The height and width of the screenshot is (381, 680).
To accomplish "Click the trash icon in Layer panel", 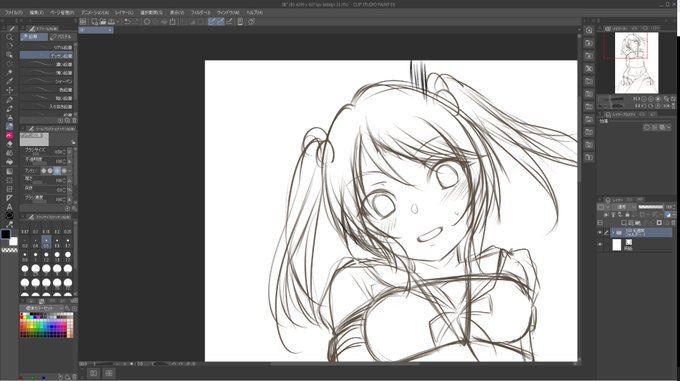I will [673, 222].
